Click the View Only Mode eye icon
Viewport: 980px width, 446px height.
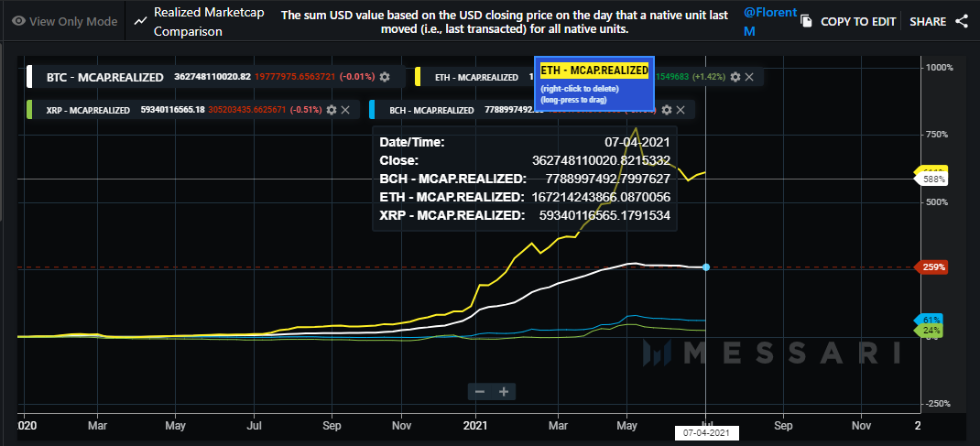click(18, 21)
